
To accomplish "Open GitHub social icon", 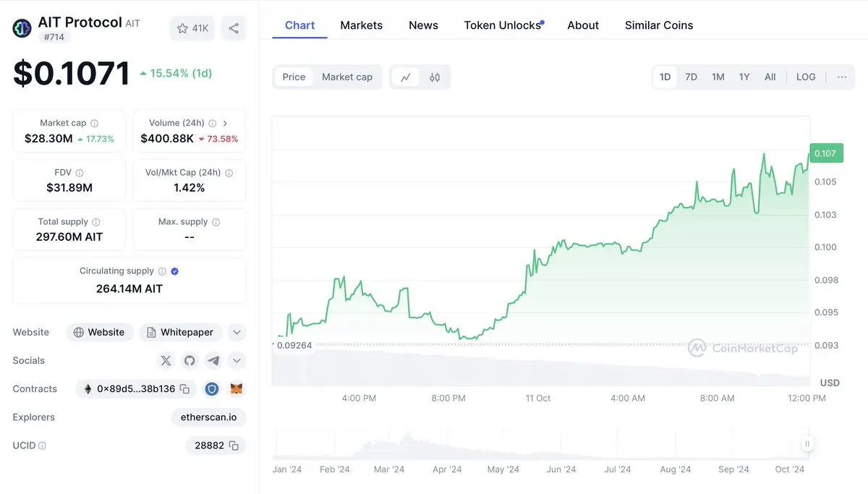I will 190,360.
